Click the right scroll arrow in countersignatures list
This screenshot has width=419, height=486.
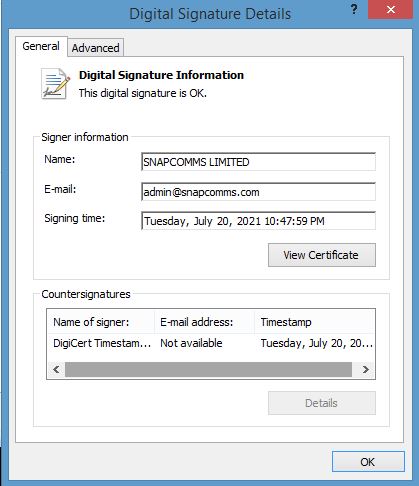tap(366, 369)
